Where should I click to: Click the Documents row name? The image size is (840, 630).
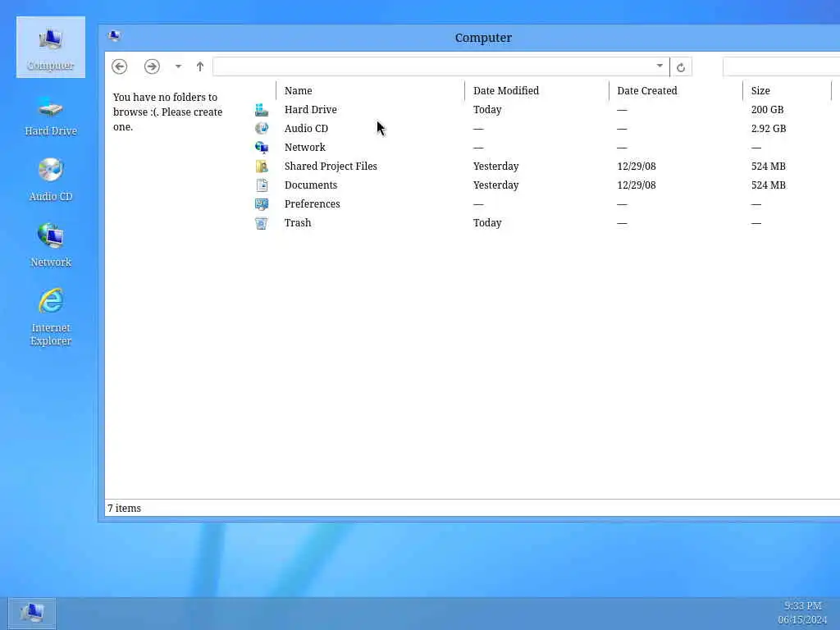[311, 185]
